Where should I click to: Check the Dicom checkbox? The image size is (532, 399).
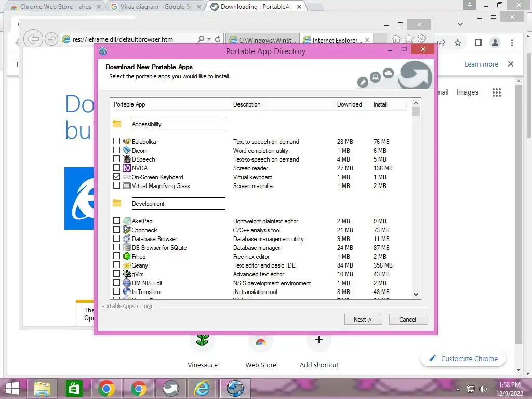(116, 150)
